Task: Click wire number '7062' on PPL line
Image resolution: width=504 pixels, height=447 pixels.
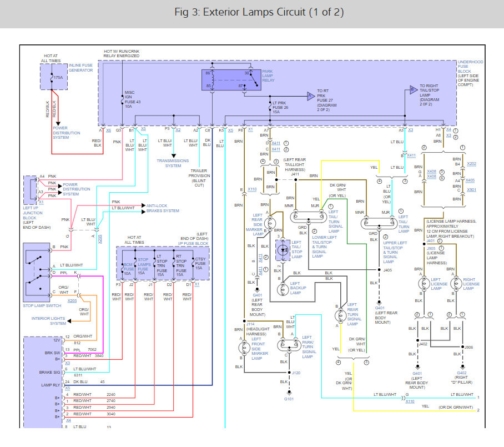Action: pyautogui.click(x=92, y=350)
